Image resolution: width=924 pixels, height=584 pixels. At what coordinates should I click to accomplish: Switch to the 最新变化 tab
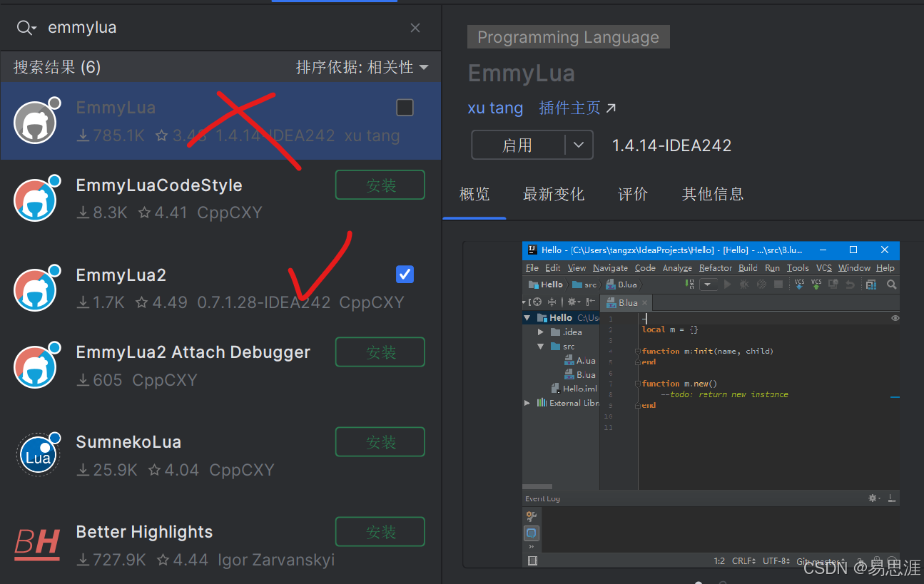(x=554, y=194)
